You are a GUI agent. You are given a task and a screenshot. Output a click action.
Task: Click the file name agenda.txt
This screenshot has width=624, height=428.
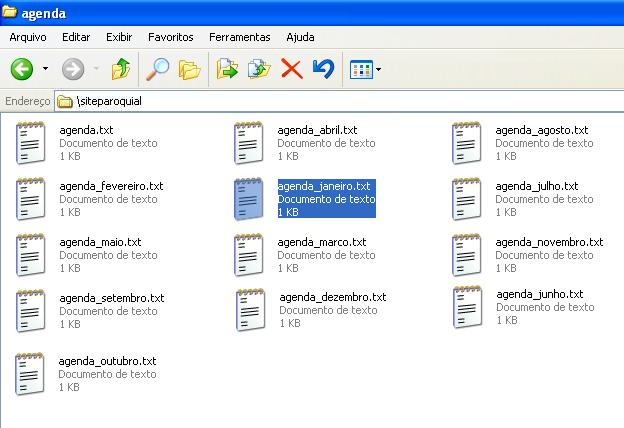[86, 130]
